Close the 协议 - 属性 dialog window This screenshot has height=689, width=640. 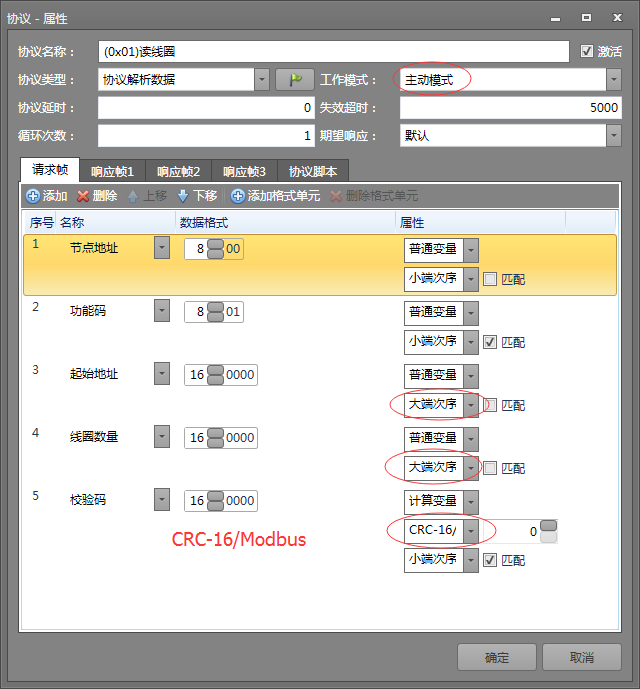pyautogui.click(x=617, y=18)
